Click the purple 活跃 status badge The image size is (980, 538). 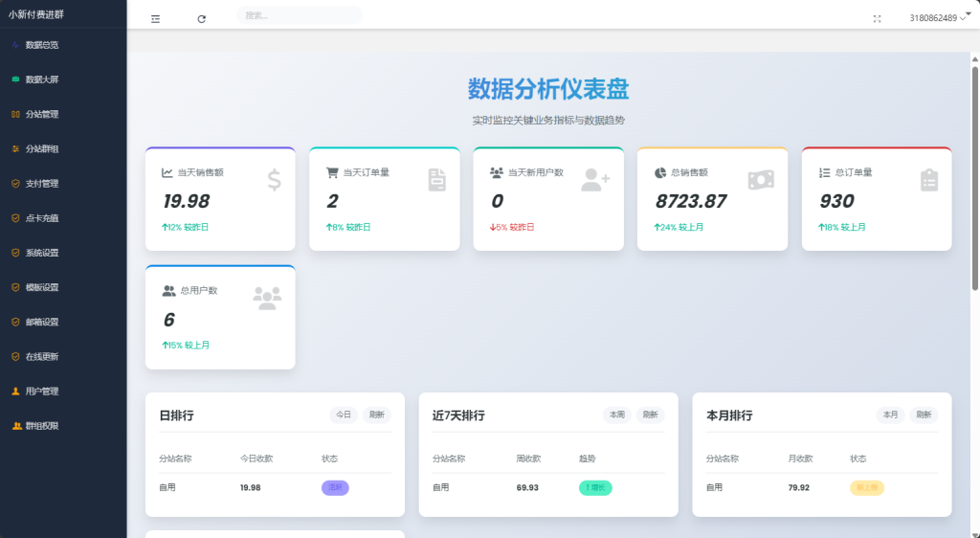pyautogui.click(x=335, y=487)
